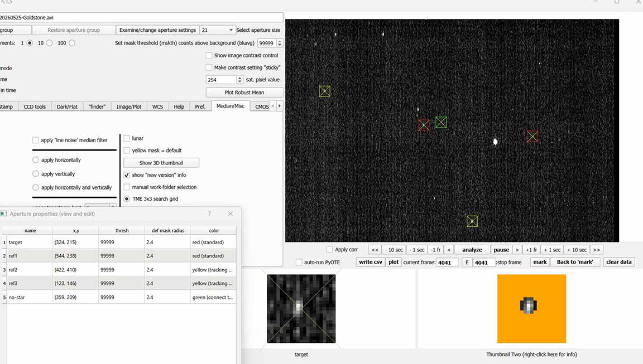Image resolution: width=643 pixels, height=364 pixels.
Task: Close the Aperture properties dialog
Action: (231, 213)
